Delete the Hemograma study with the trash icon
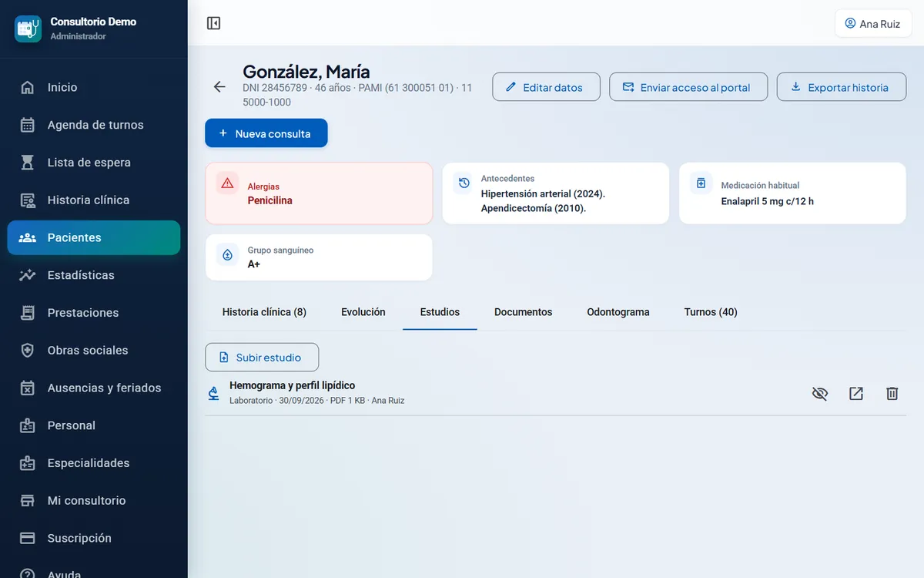This screenshot has height=578, width=924. (892, 393)
